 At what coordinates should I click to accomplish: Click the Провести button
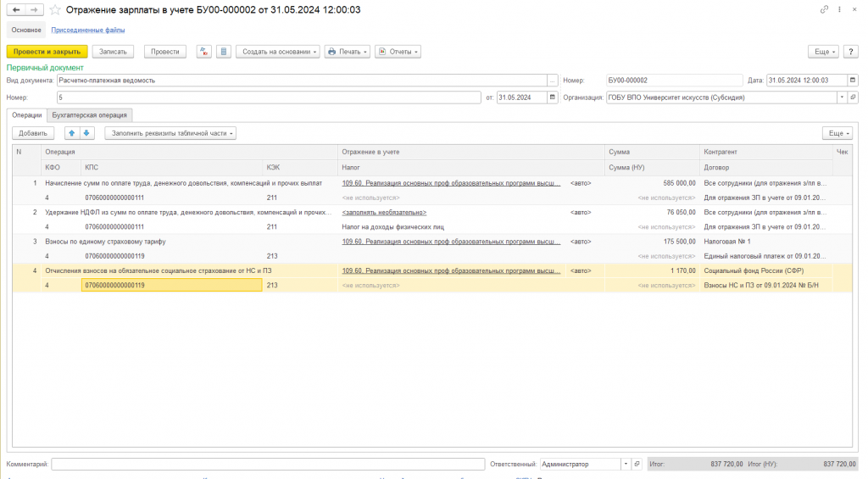click(x=165, y=52)
